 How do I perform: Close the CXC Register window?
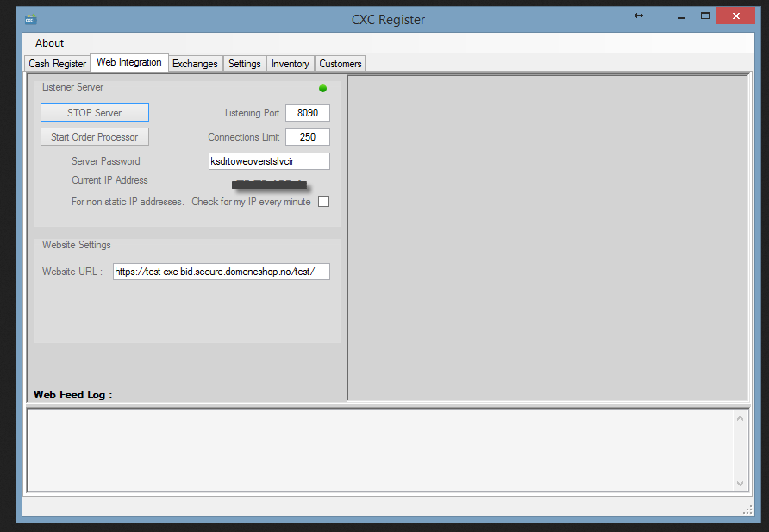pos(735,16)
